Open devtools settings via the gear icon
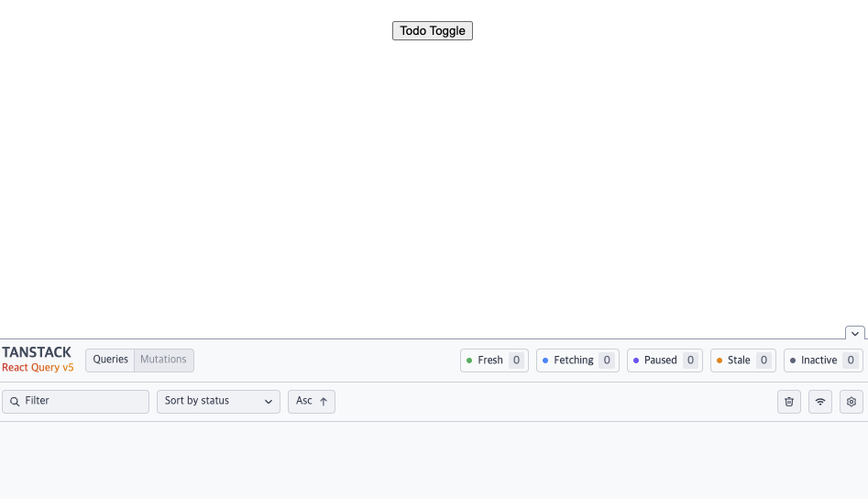 (x=851, y=402)
